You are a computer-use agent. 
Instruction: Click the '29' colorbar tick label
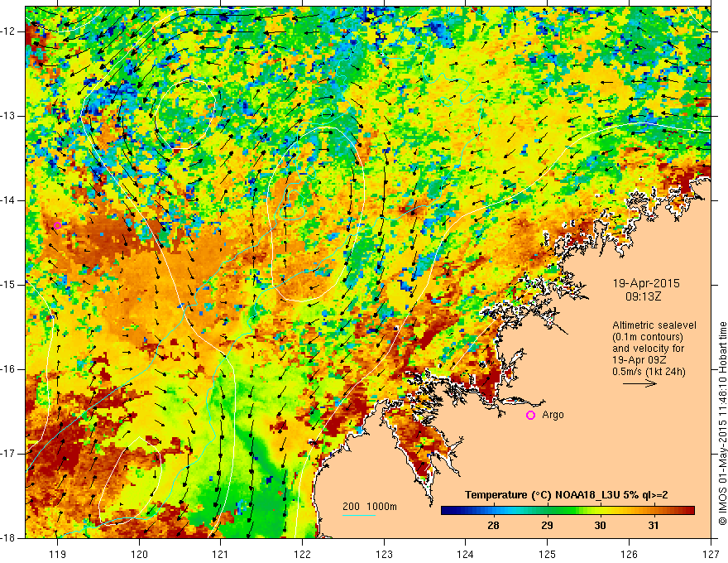click(x=547, y=526)
